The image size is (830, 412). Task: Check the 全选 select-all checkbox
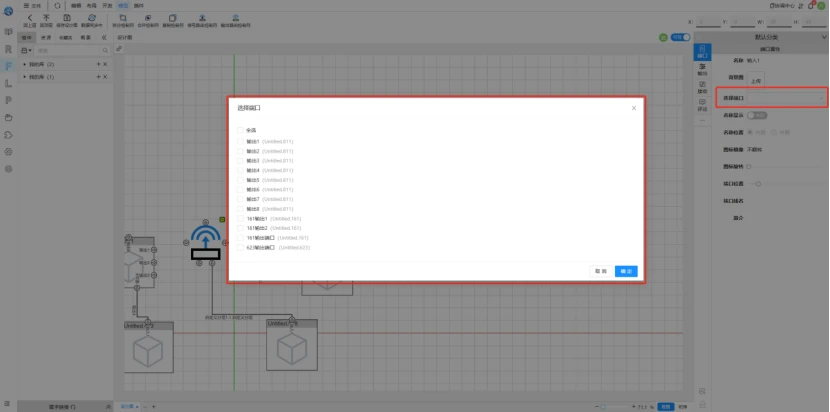(x=240, y=130)
